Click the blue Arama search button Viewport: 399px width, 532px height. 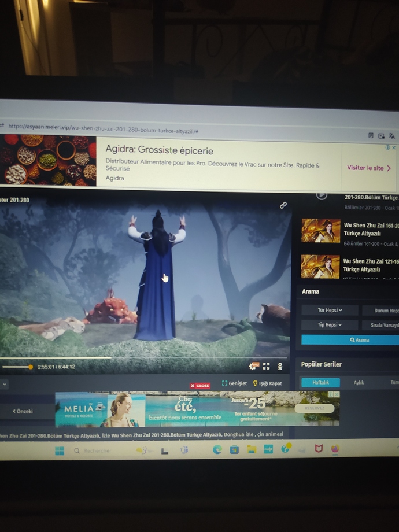click(x=350, y=339)
